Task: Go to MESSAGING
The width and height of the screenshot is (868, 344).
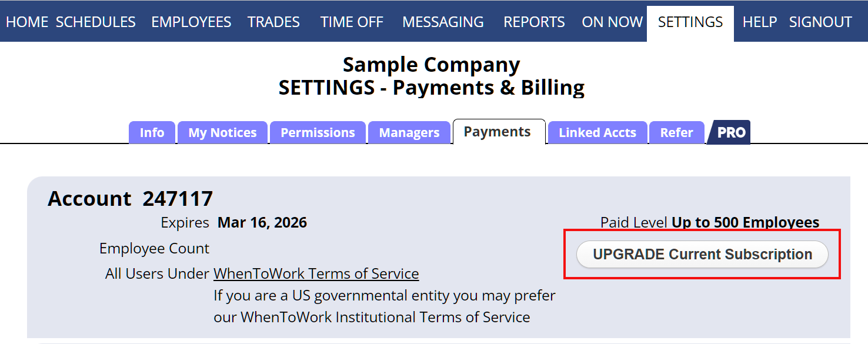Action: pyautogui.click(x=443, y=22)
